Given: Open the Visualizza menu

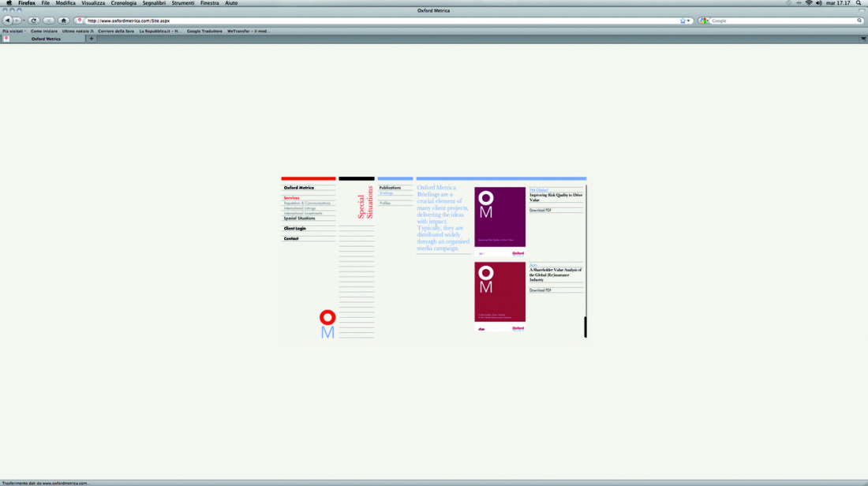Looking at the screenshot, I should pyautogui.click(x=93, y=3).
